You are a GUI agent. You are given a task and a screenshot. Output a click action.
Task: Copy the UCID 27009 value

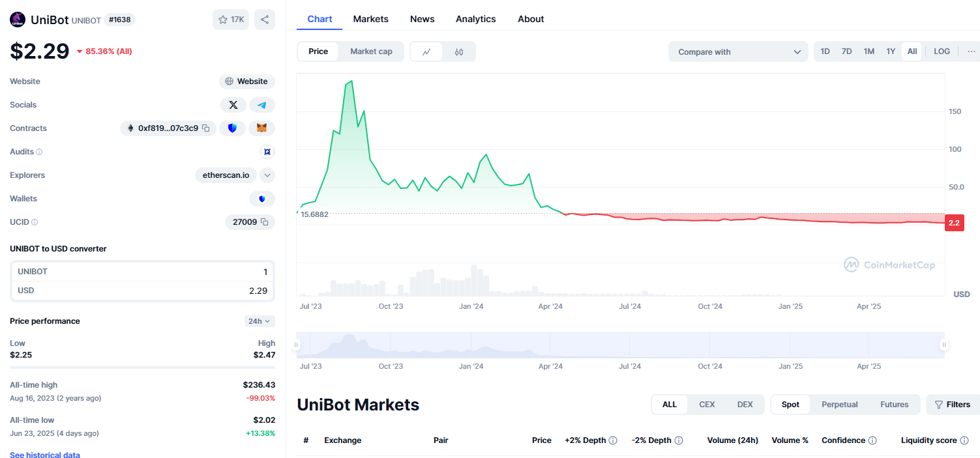[x=265, y=222]
